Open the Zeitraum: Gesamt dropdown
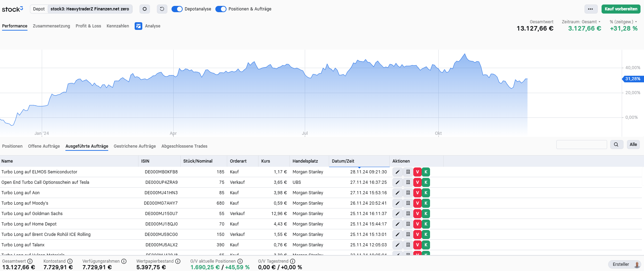Image resolution: width=644 pixels, height=271 pixels. click(x=581, y=22)
